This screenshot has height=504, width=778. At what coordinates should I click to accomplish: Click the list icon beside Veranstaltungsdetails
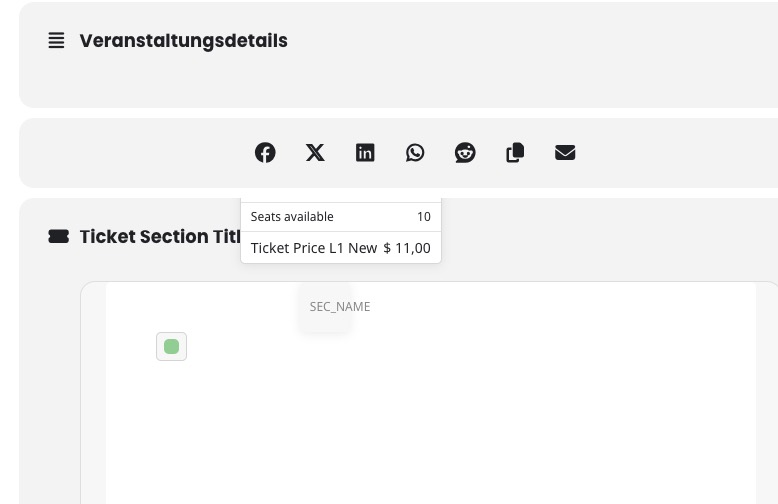click(56, 41)
